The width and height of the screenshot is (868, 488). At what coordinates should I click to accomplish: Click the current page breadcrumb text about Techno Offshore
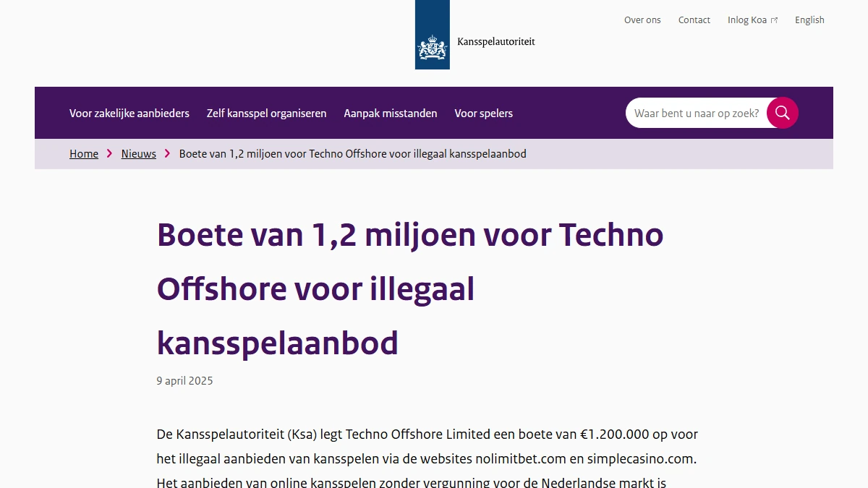(353, 153)
